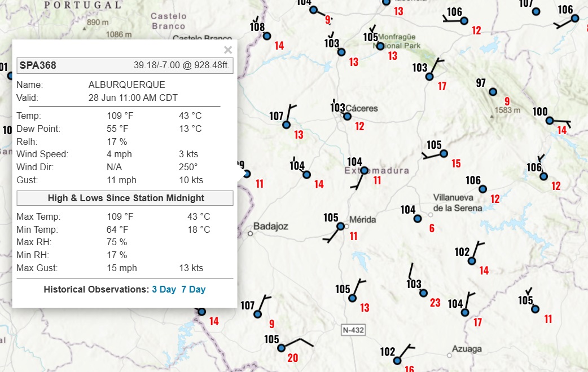The image size is (588, 372).
Task: Click the Azuaga town label
Action: (x=467, y=349)
